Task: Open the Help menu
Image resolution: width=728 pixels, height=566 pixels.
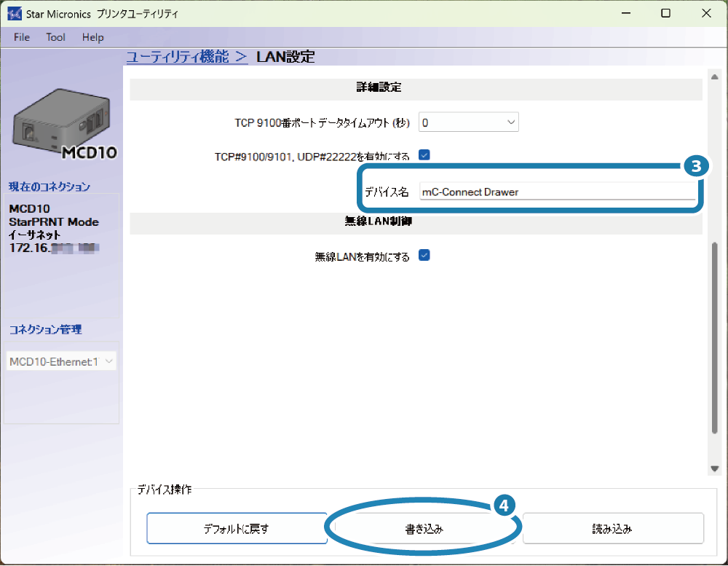Action: click(x=92, y=37)
